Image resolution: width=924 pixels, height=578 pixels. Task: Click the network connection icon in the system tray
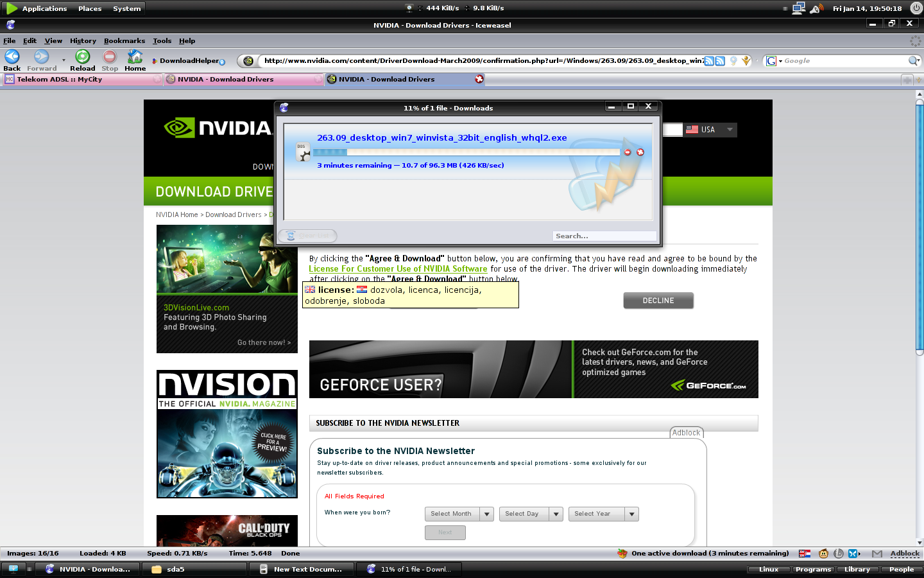tap(799, 8)
